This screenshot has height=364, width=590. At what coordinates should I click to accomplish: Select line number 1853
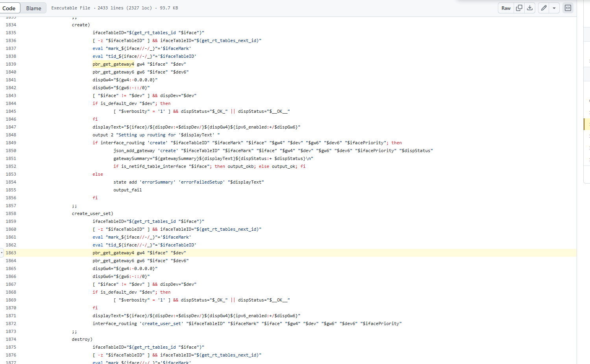point(11,174)
